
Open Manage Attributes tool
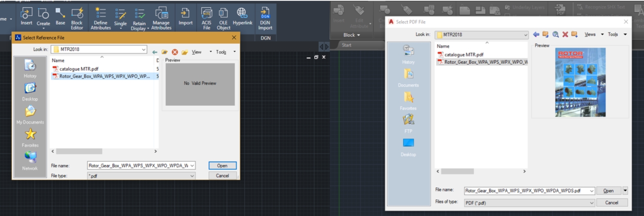click(161, 19)
